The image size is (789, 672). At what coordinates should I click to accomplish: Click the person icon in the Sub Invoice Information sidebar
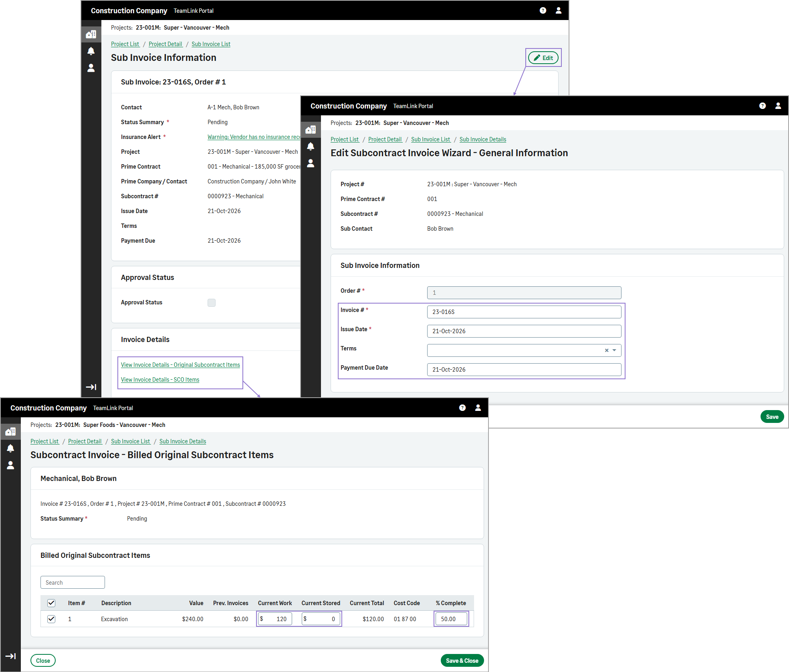pyautogui.click(x=91, y=68)
